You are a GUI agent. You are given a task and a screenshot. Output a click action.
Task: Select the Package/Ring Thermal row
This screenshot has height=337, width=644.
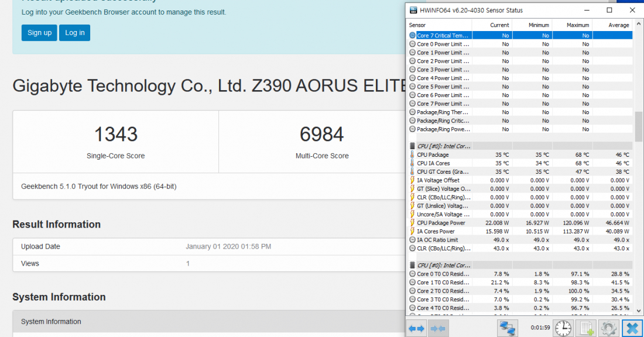tap(520, 112)
